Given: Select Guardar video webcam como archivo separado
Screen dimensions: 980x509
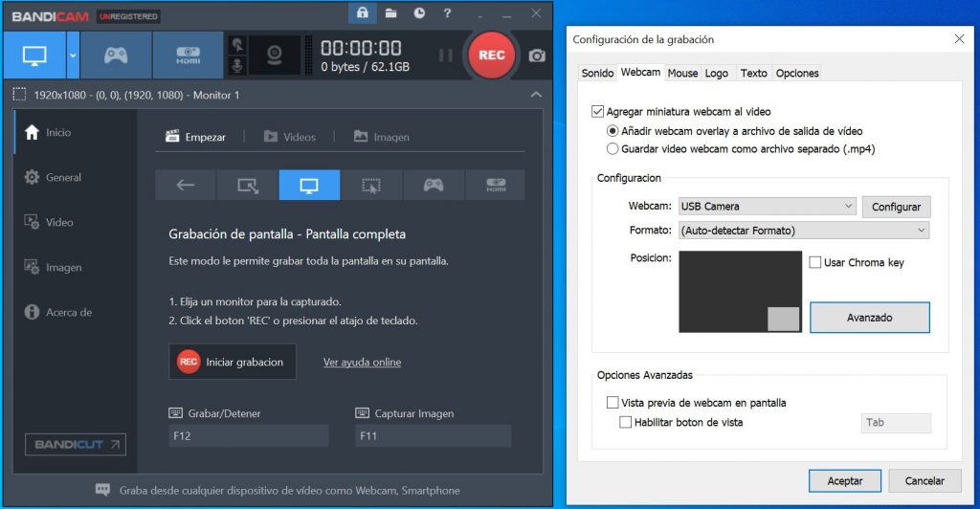Looking at the screenshot, I should (612, 148).
